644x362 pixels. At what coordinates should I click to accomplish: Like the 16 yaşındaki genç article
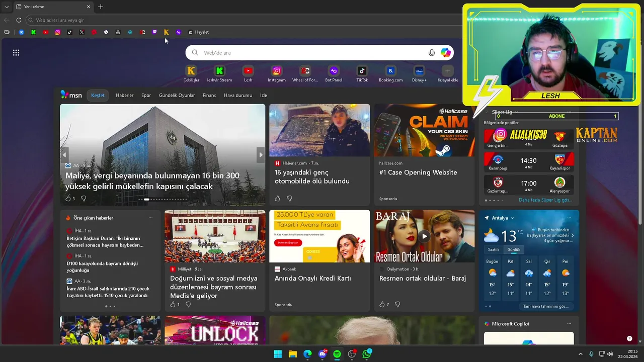pyautogui.click(x=277, y=199)
